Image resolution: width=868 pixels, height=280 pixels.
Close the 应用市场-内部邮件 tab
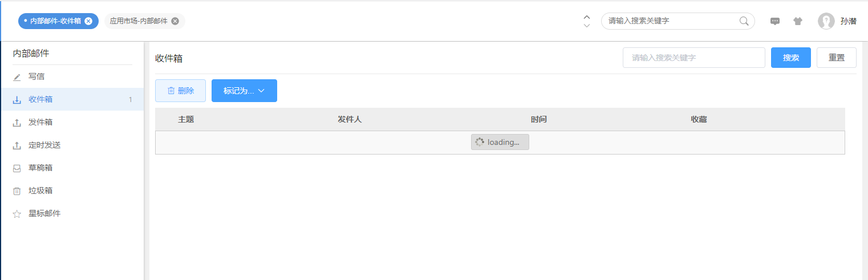coord(175,21)
